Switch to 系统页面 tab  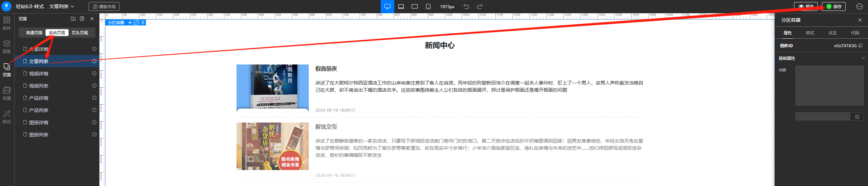coord(57,33)
